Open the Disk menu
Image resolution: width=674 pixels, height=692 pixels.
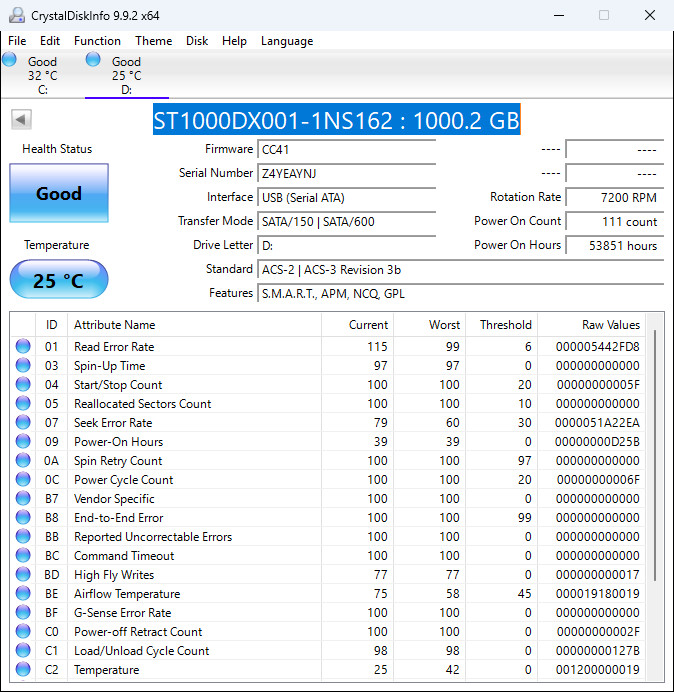coord(197,41)
